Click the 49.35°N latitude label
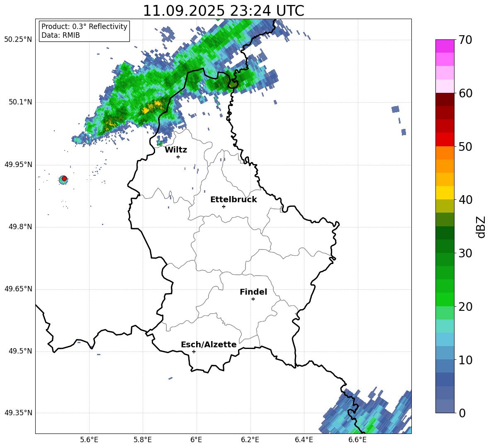This screenshot has height=448, width=491. point(18,413)
